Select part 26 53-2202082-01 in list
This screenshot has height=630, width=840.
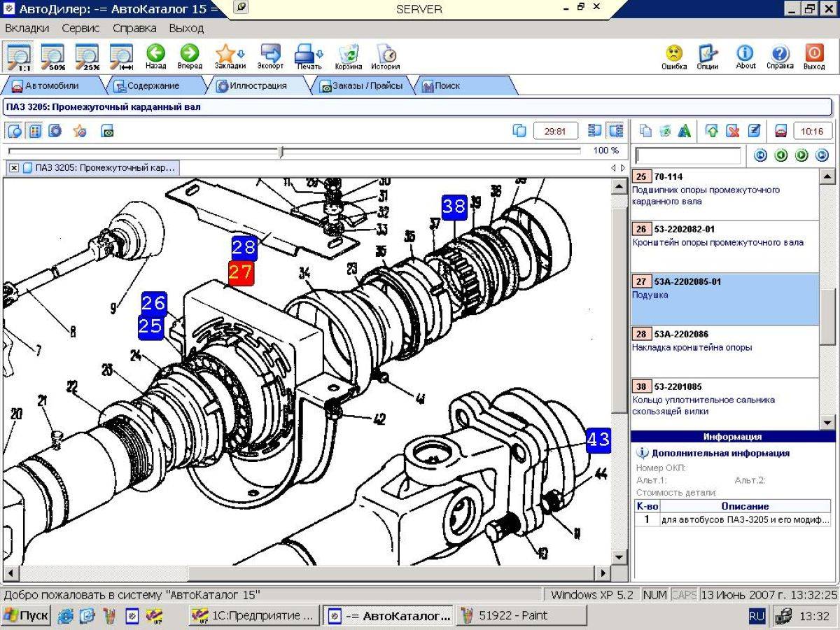(724, 247)
